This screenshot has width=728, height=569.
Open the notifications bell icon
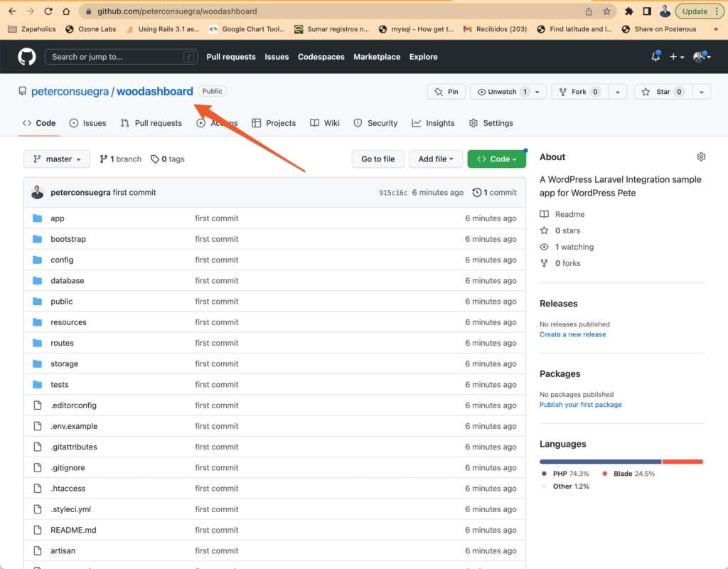click(x=655, y=57)
